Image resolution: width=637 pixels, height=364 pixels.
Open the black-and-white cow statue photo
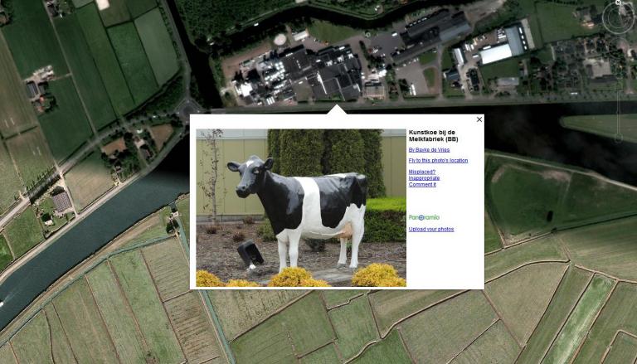point(301,208)
